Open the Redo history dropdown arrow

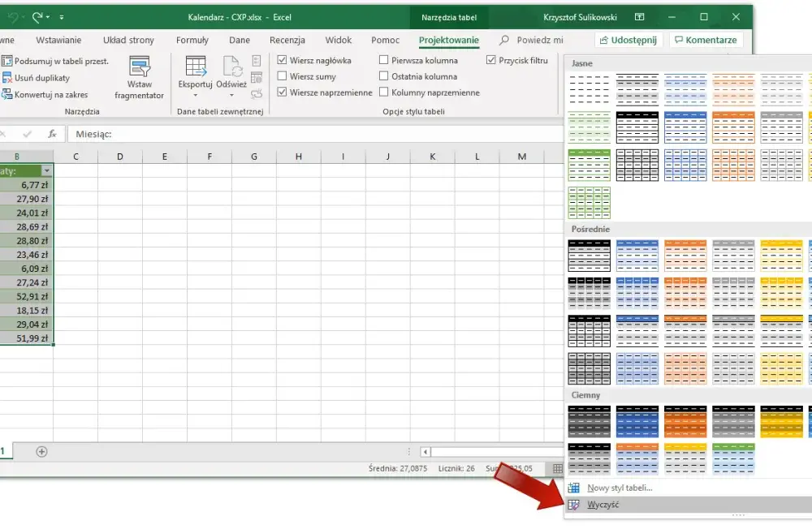point(48,17)
